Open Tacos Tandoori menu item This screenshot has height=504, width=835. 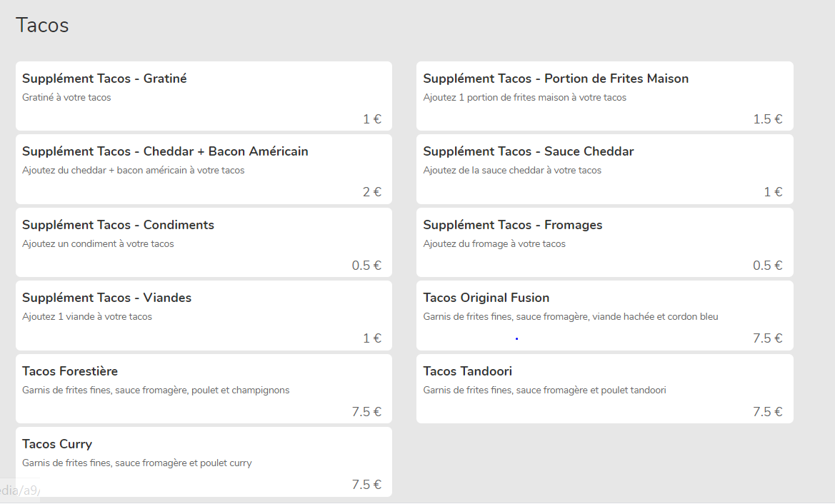[x=604, y=388]
